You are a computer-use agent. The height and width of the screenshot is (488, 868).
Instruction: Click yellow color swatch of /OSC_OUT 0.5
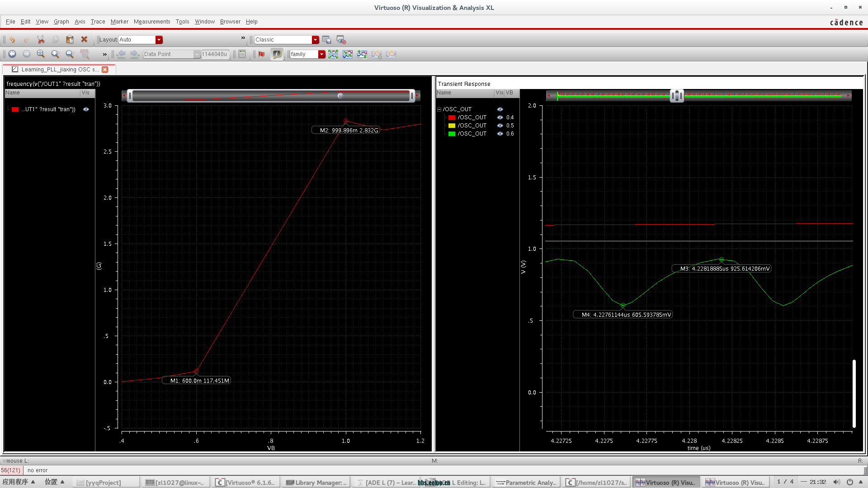tap(452, 126)
